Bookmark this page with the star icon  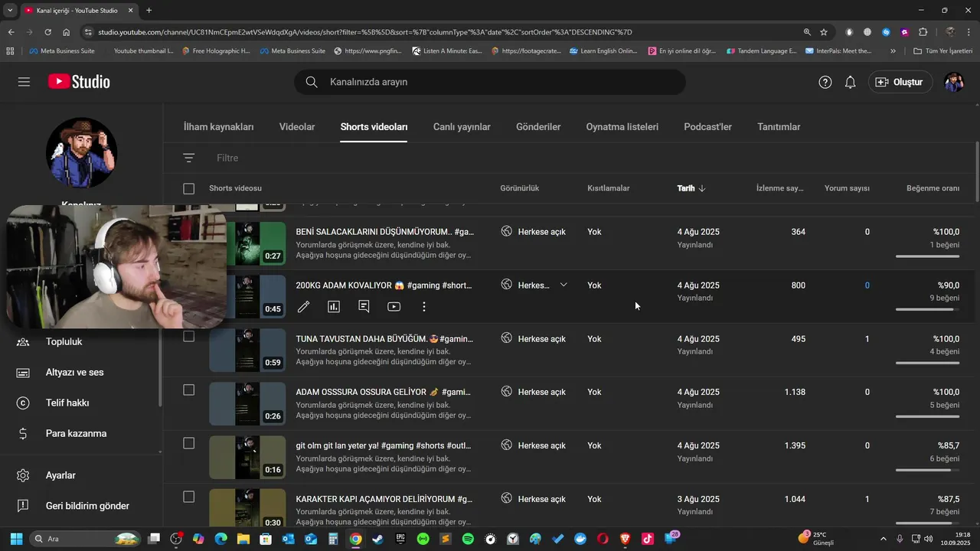[x=824, y=32]
